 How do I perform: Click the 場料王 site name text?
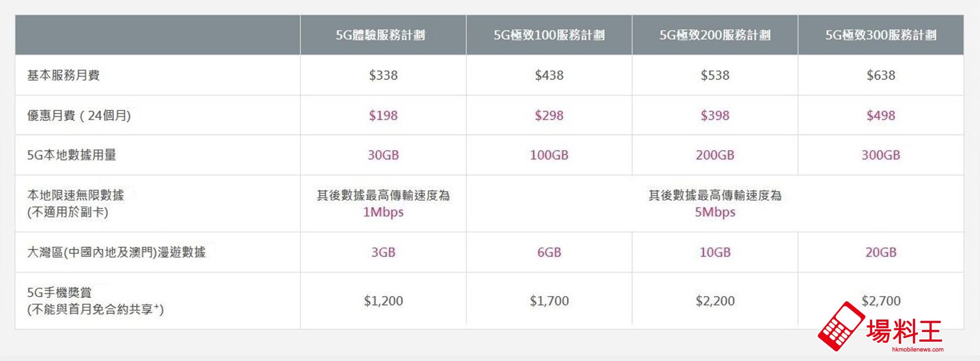[x=904, y=331]
